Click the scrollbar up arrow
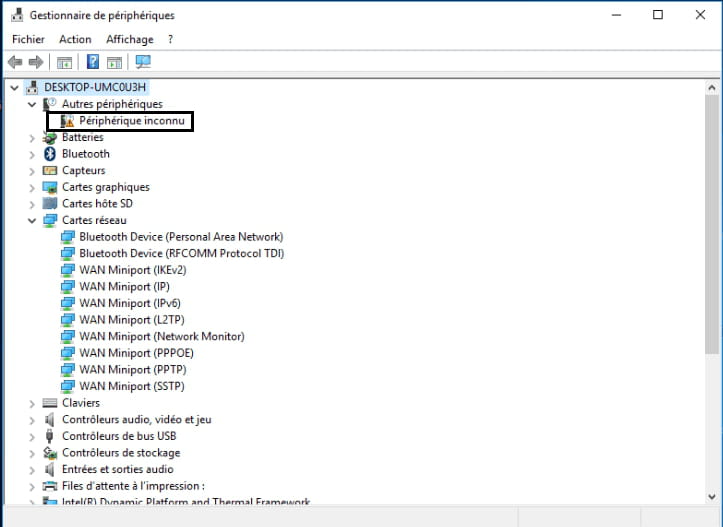The height and width of the screenshot is (527, 723). [x=712, y=88]
